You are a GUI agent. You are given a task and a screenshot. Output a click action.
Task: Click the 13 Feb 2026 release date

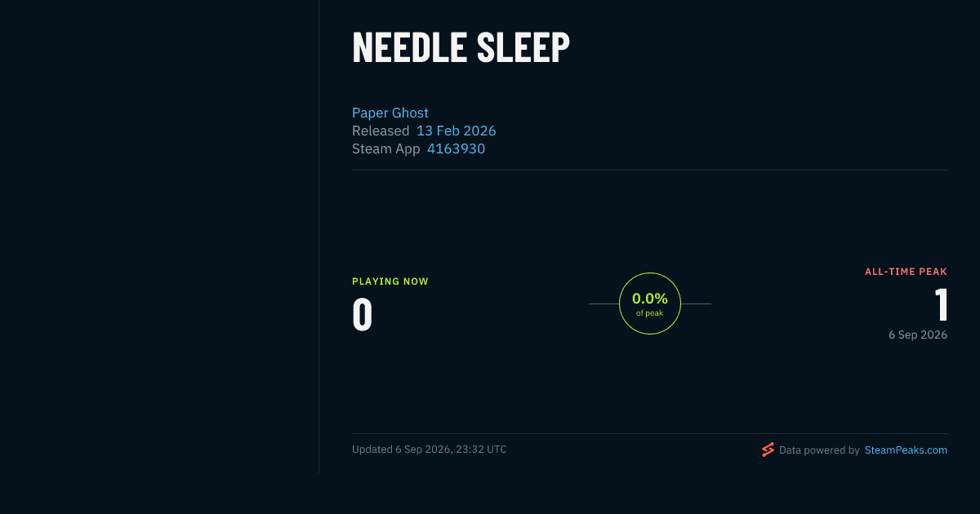click(x=457, y=131)
